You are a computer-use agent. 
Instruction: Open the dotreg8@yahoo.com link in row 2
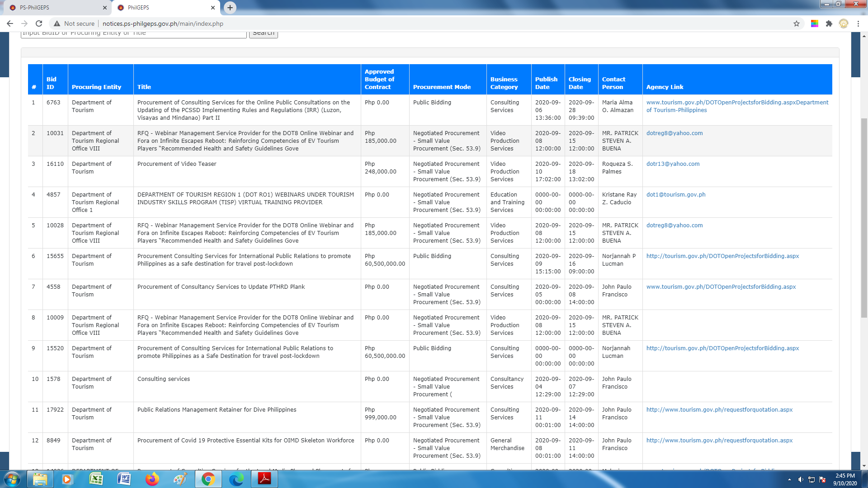pos(675,133)
